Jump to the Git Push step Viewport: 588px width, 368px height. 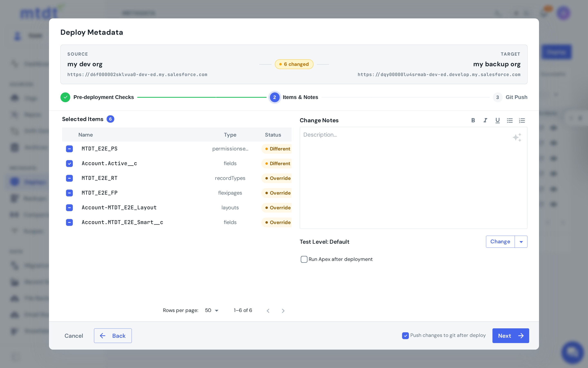pyautogui.click(x=510, y=97)
